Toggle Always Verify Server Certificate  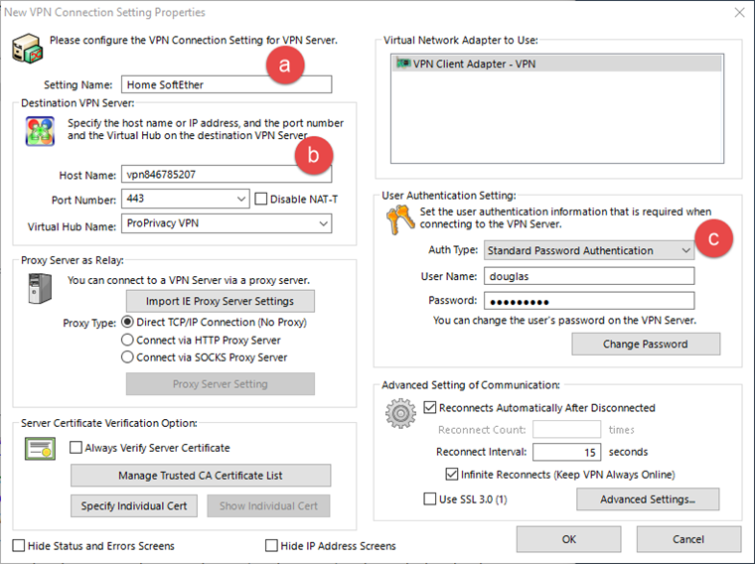click(76, 448)
